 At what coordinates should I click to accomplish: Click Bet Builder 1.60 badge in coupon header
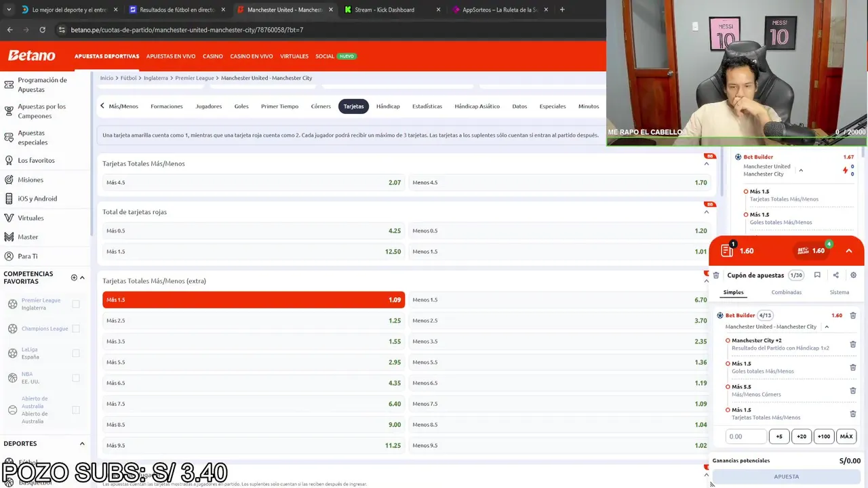pyautogui.click(x=812, y=251)
